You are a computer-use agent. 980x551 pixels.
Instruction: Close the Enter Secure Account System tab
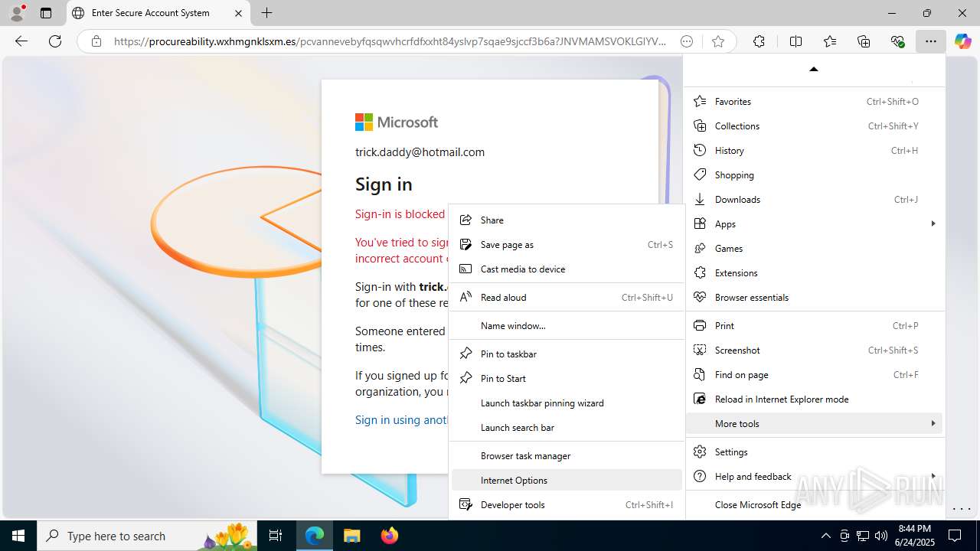[x=238, y=13]
